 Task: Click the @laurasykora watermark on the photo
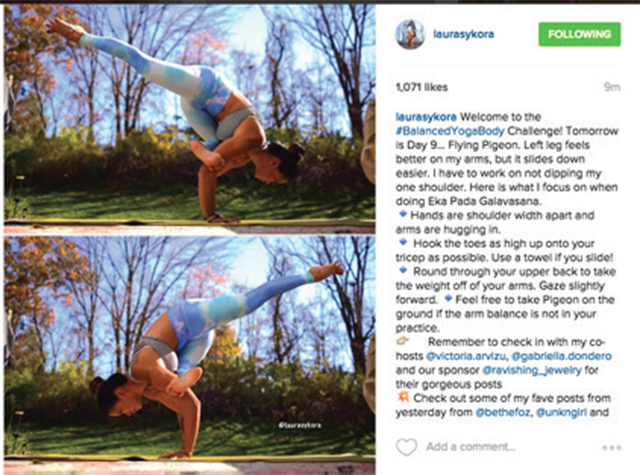click(x=300, y=425)
